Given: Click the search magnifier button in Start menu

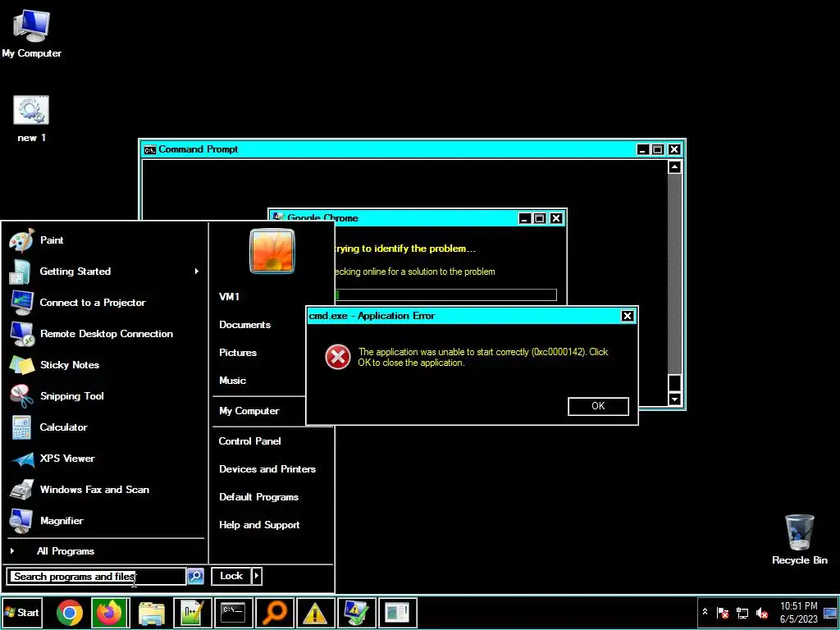Looking at the screenshot, I should click(195, 576).
